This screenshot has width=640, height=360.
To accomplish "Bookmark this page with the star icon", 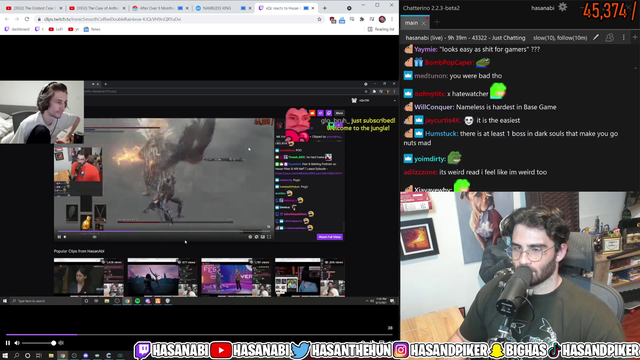I will click(319, 19).
